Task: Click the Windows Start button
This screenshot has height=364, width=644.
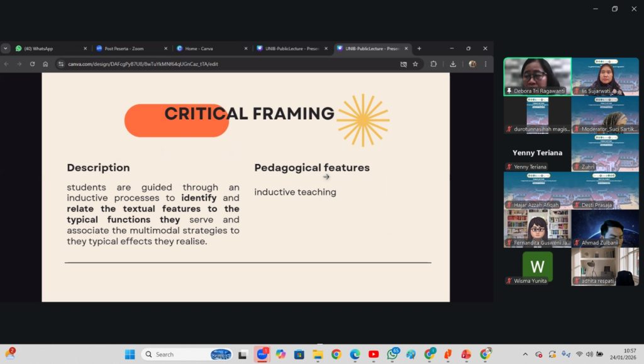Action: point(130,355)
